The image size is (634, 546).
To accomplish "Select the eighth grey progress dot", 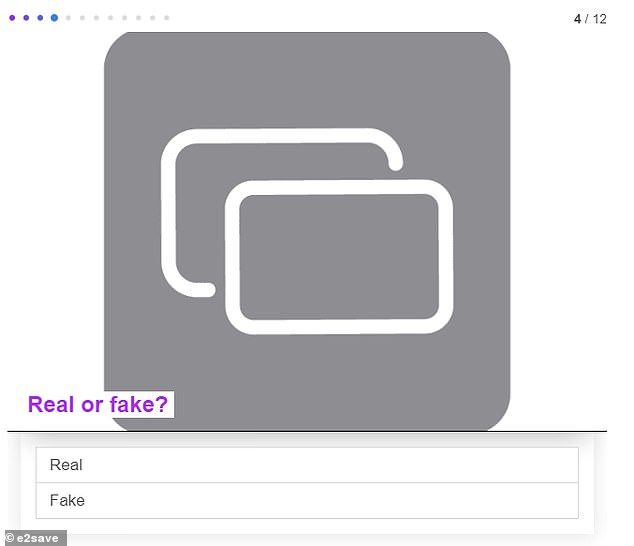I will [x=110, y=18].
